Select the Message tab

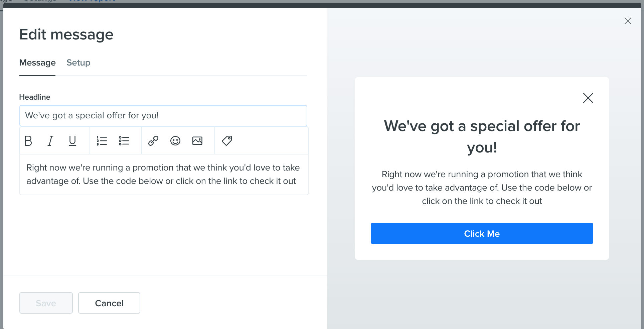[x=37, y=63]
